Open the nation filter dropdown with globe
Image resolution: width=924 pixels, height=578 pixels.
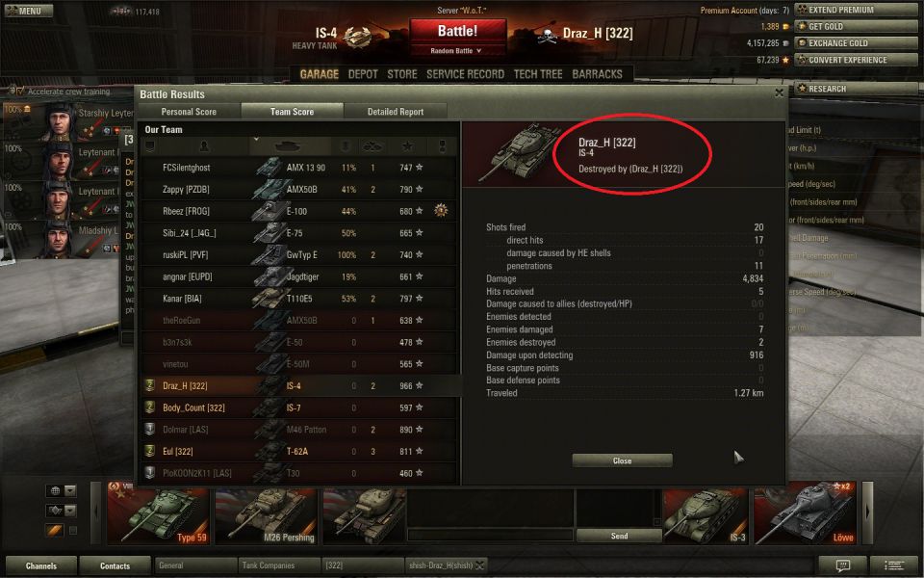62,490
